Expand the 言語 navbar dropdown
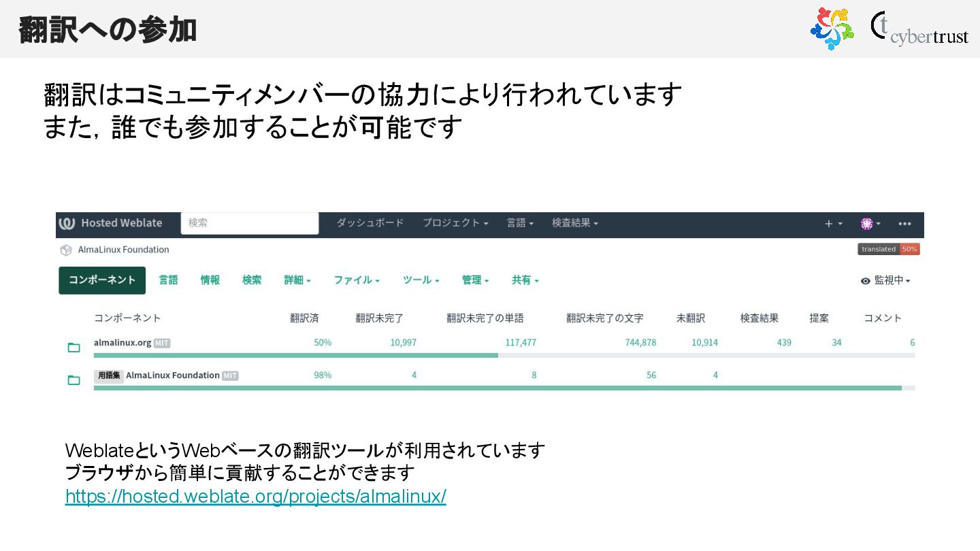 [520, 223]
